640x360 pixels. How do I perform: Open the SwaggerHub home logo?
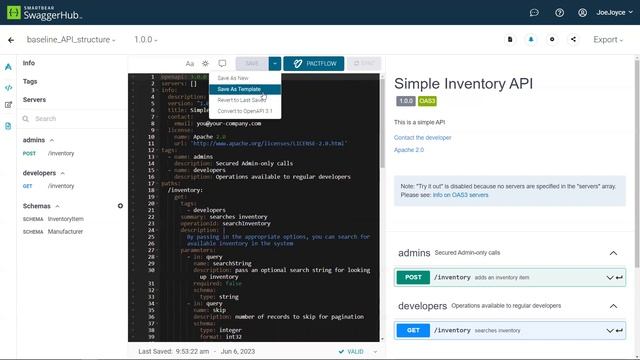(x=44, y=13)
